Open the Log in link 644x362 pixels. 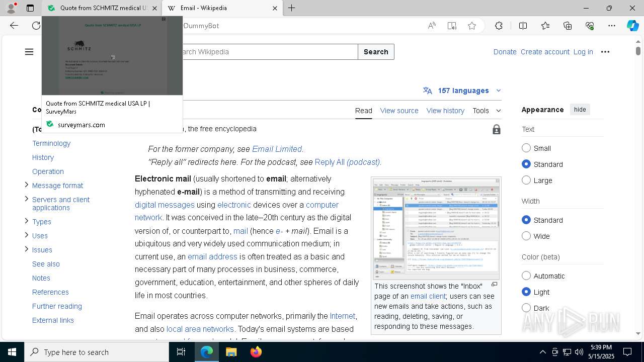(583, 52)
